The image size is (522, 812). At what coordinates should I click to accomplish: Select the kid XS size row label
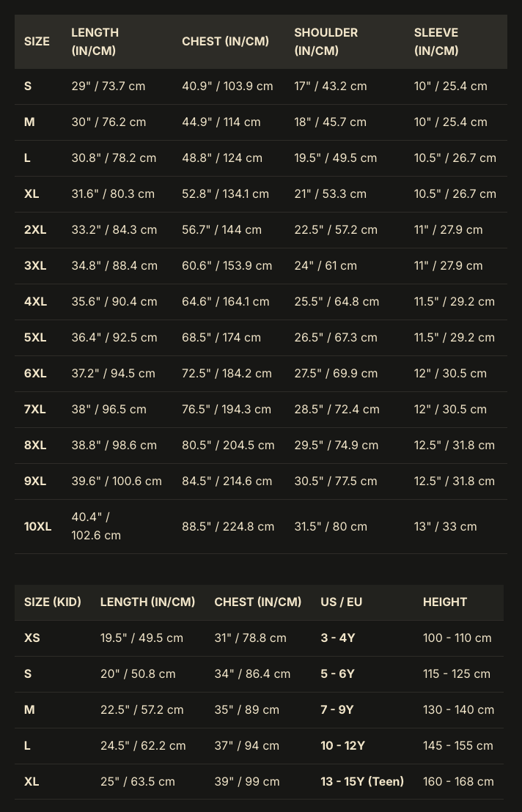32,638
